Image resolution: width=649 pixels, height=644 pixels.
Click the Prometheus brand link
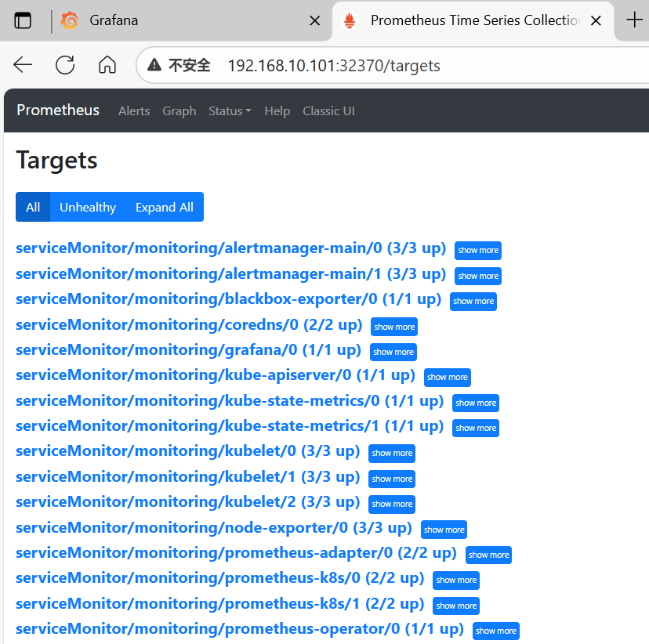click(x=58, y=110)
